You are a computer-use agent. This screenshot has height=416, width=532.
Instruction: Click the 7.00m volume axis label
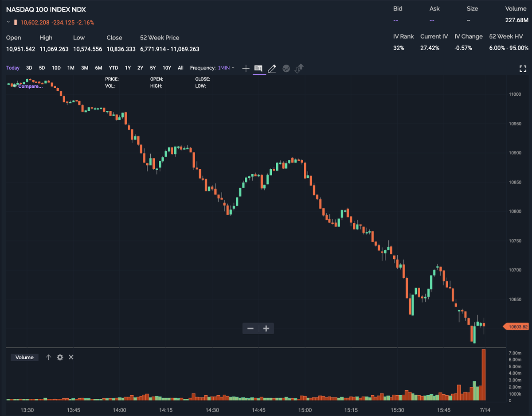(515, 353)
